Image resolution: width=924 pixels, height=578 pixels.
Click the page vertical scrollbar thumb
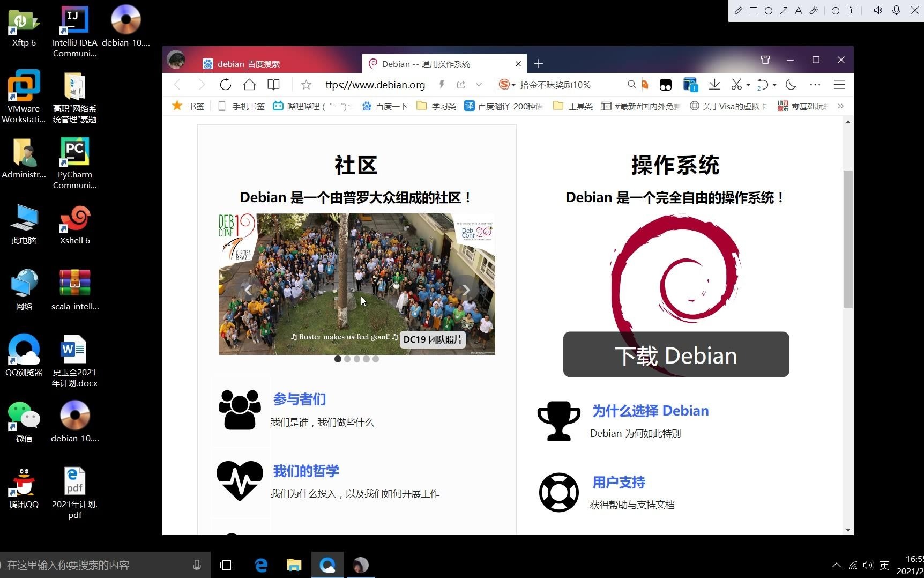tap(848, 239)
